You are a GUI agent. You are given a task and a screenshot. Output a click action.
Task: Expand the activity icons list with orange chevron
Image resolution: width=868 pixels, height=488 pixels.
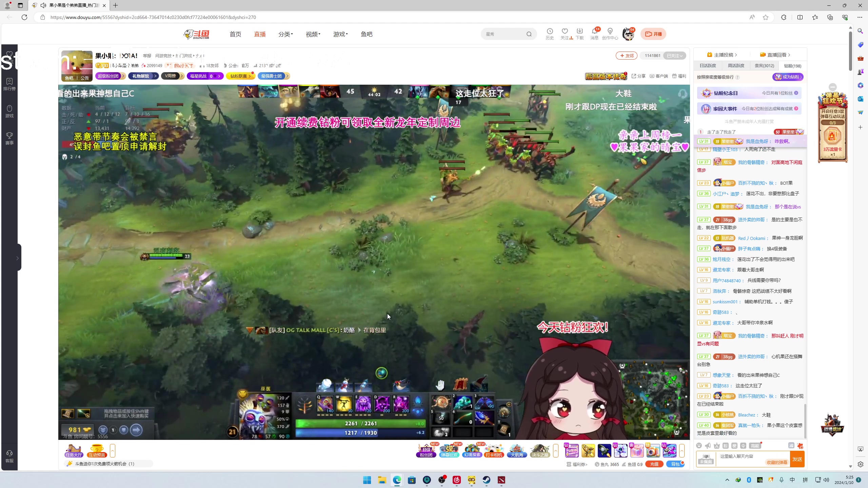pos(555,450)
